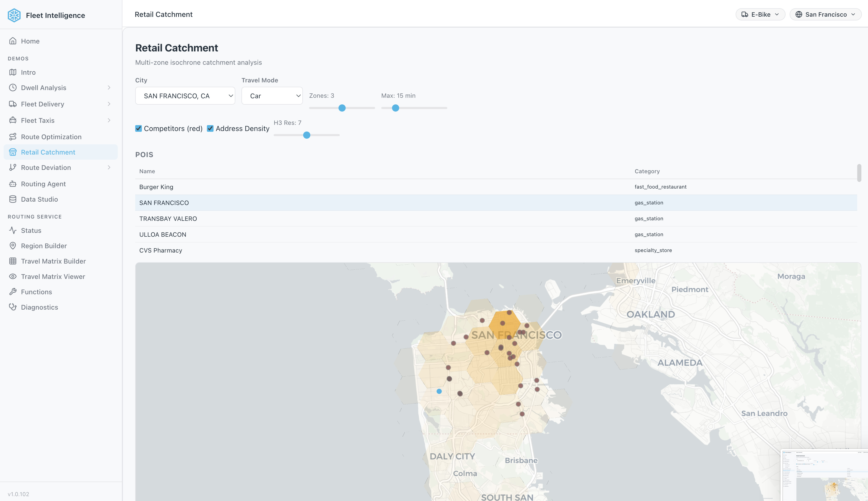Select the TRANSBAY VALERO table row

(168, 219)
